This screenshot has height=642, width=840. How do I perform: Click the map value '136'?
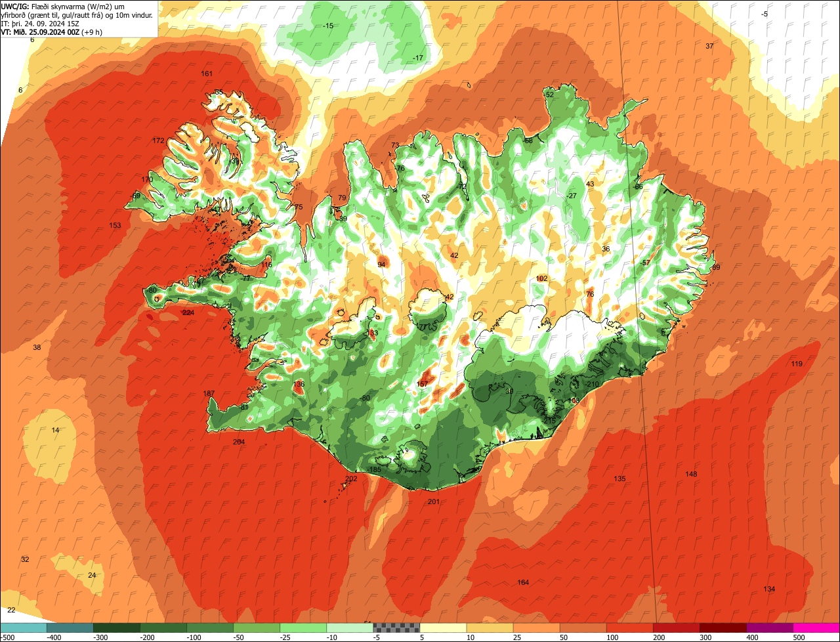click(299, 384)
